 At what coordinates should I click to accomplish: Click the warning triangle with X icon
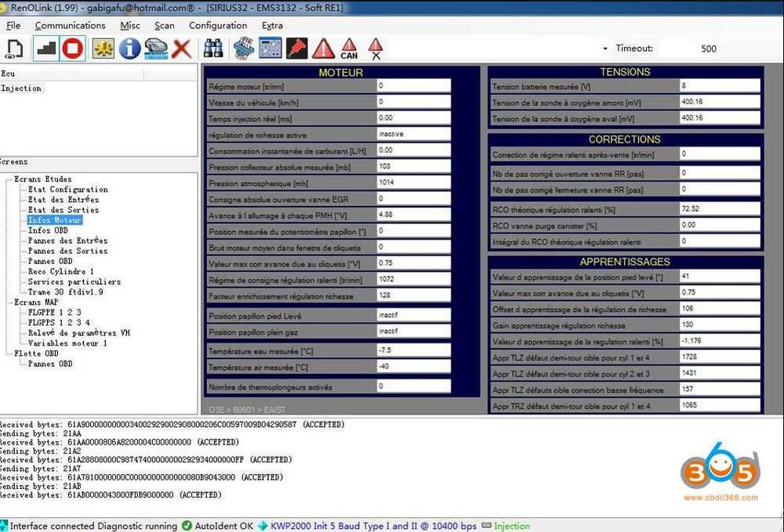click(376, 49)
